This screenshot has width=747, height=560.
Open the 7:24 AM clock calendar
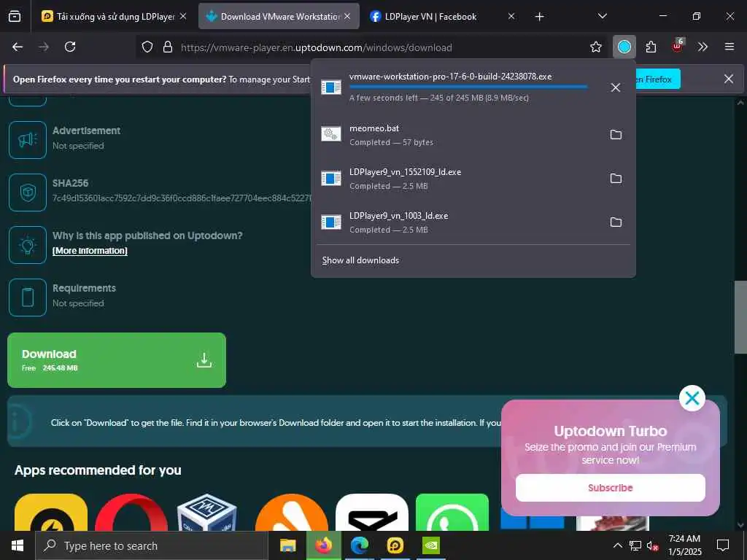pyautogui.click(x=684, y=545)
